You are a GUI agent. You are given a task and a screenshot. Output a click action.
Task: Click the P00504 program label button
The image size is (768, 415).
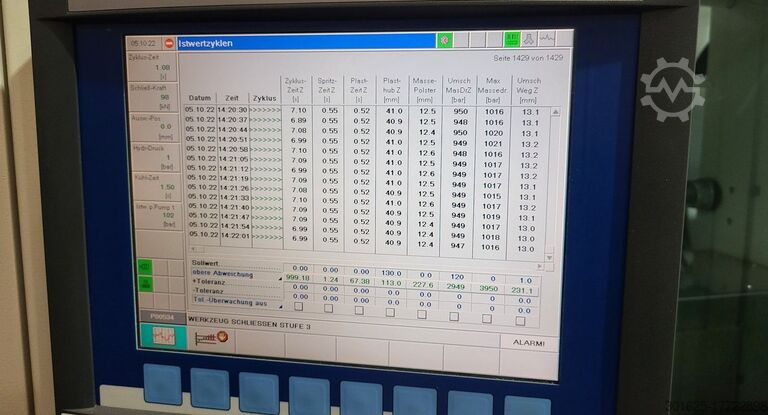(162, 314)
